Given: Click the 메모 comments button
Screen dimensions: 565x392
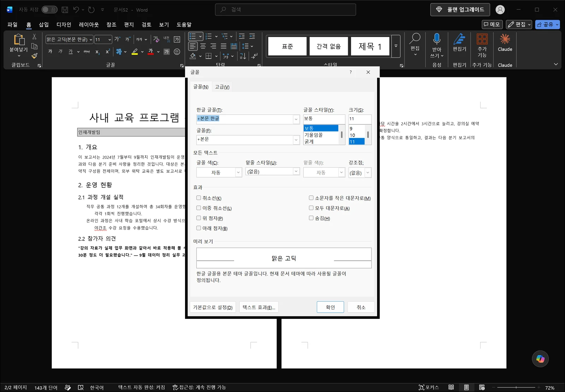Looking at the screenshot, I should [x=492, y=24].
